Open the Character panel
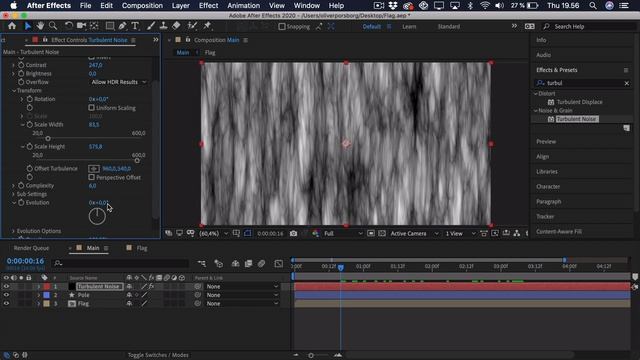This screenshot has width=640, height=360. [x=548, y=187]
